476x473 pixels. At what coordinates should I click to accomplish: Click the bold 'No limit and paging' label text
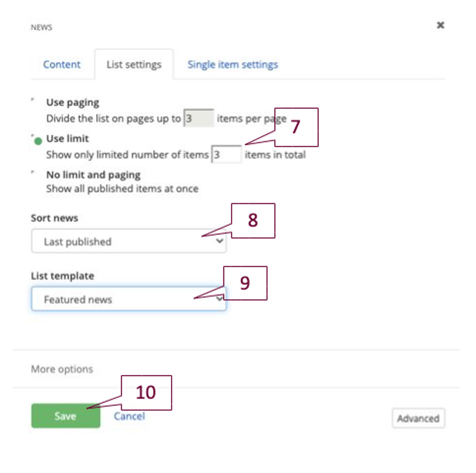pyautogui.click(x=93, y=175)
